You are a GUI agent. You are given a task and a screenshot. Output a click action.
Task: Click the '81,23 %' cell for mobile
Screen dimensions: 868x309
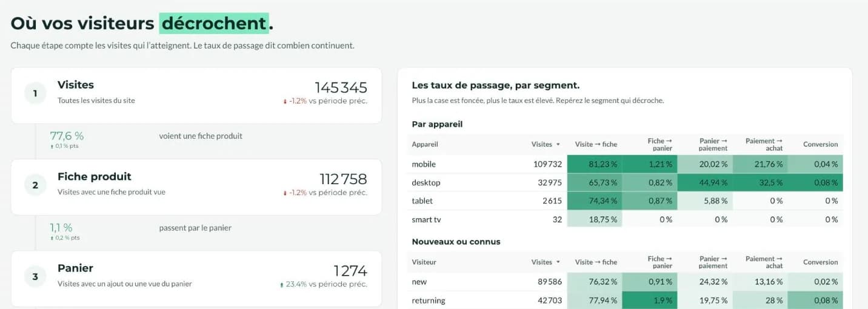click(x=595, y=164)
